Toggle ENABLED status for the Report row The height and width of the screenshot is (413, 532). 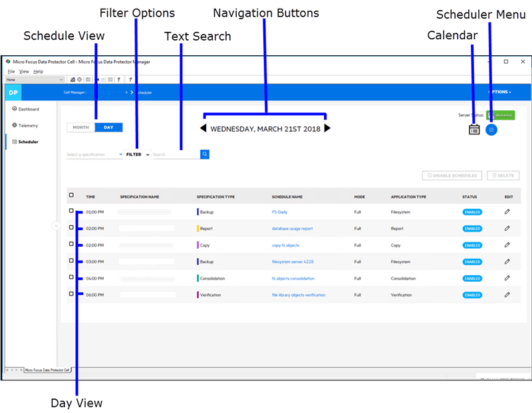[x=472, y=229]
